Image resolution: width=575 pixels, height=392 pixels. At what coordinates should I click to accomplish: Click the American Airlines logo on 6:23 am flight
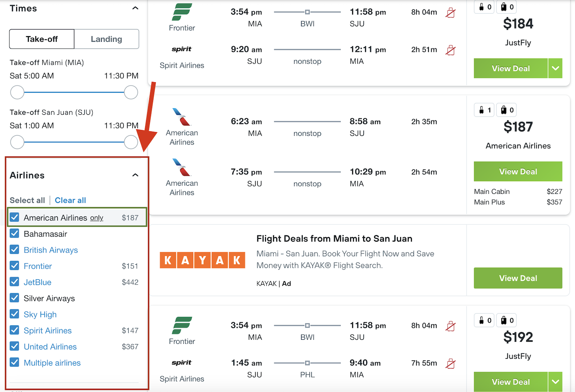(182, 117)
